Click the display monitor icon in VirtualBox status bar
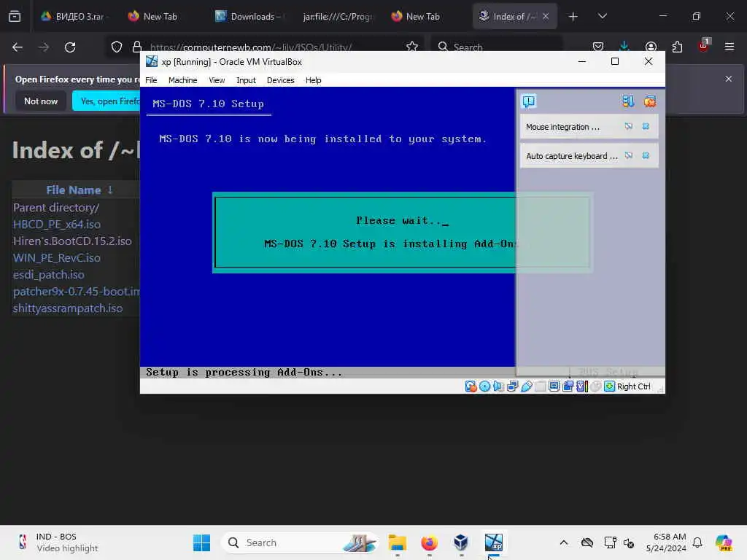Viewport: 747px width, 560px height. [x=554, y=386]
